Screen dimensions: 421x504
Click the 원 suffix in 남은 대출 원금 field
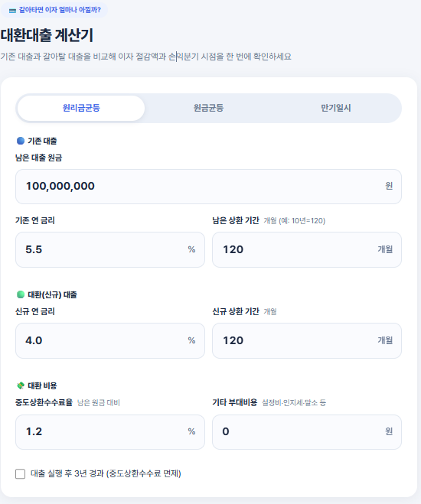pyautogui.click(x=389, y=186)
